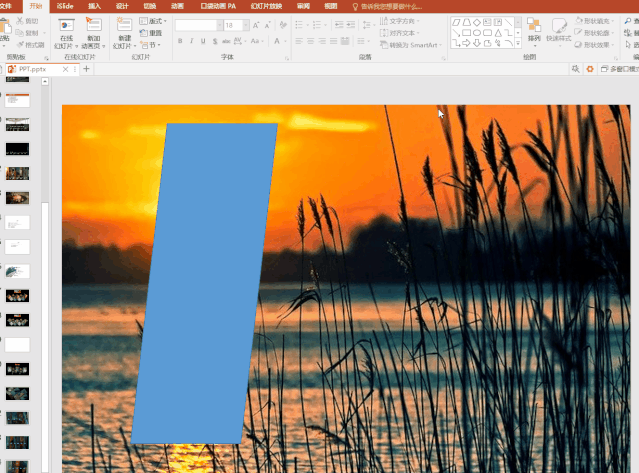Select the trapezoid shape in gallery

(467, 22)
